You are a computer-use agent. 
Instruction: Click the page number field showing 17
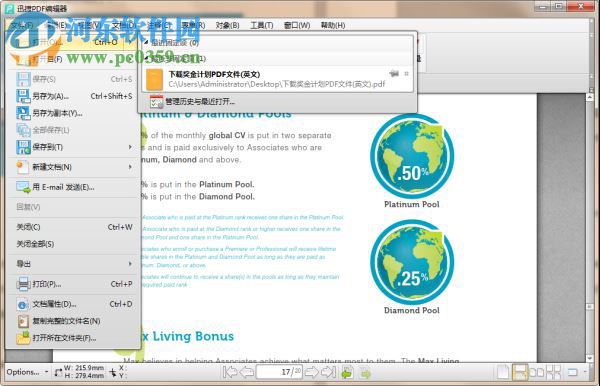(x=279, y=372)
